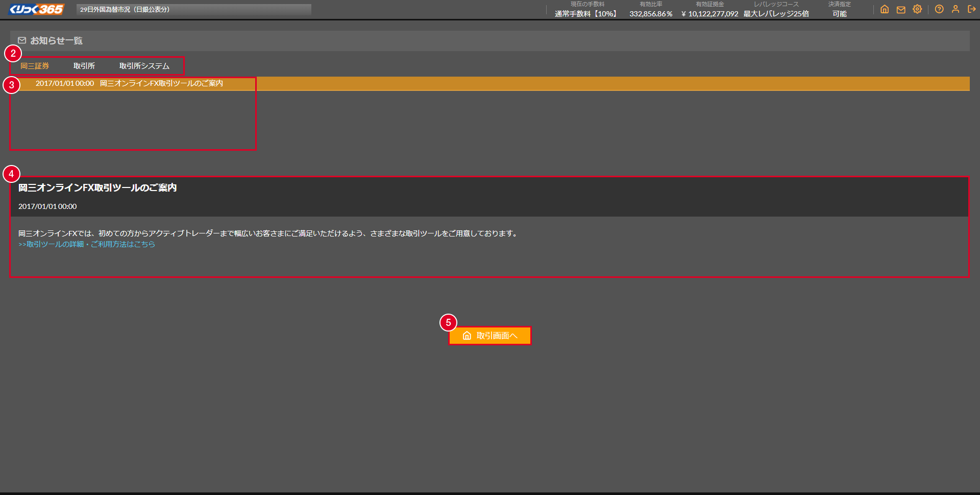The height and width of the screenshot is (495, 980).
Task: Click the 29日外国為替市況 news ticker
Action: 194,10
